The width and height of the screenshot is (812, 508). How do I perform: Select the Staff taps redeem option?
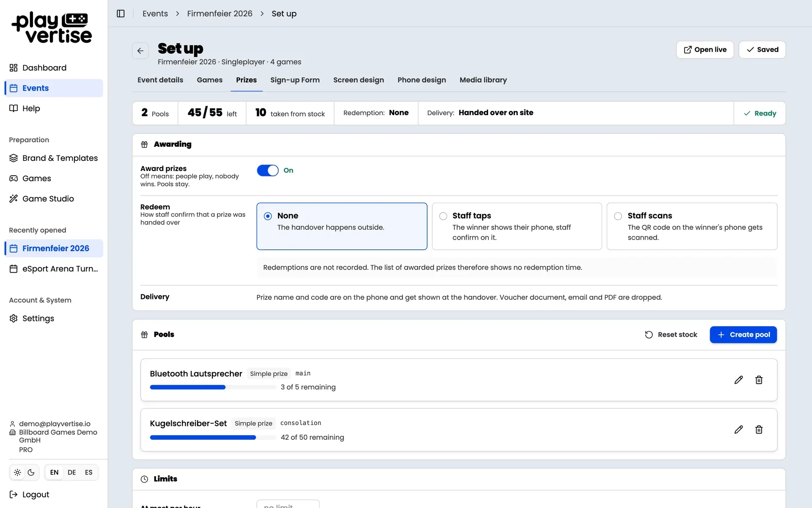pos(517,226)
